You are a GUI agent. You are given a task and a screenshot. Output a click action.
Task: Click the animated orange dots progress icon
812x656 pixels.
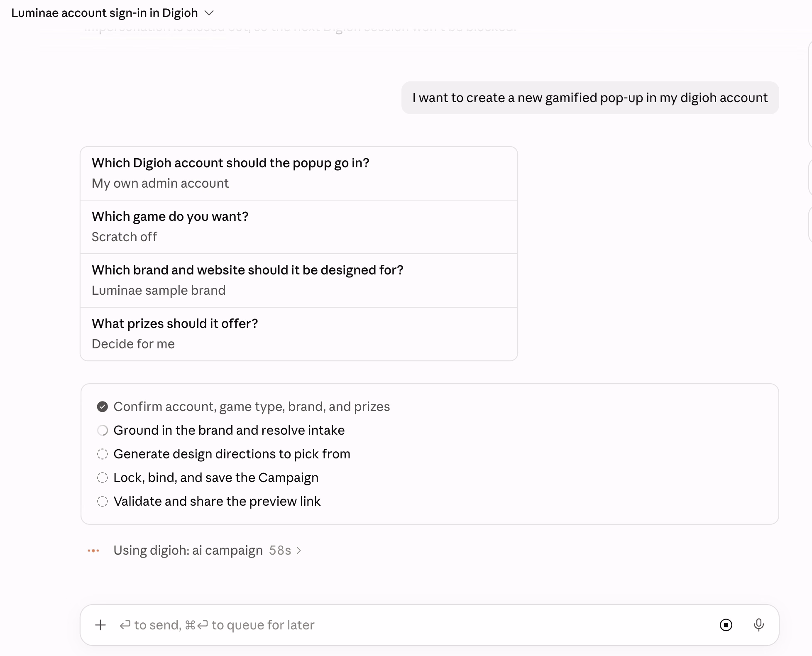click(93, 551)
